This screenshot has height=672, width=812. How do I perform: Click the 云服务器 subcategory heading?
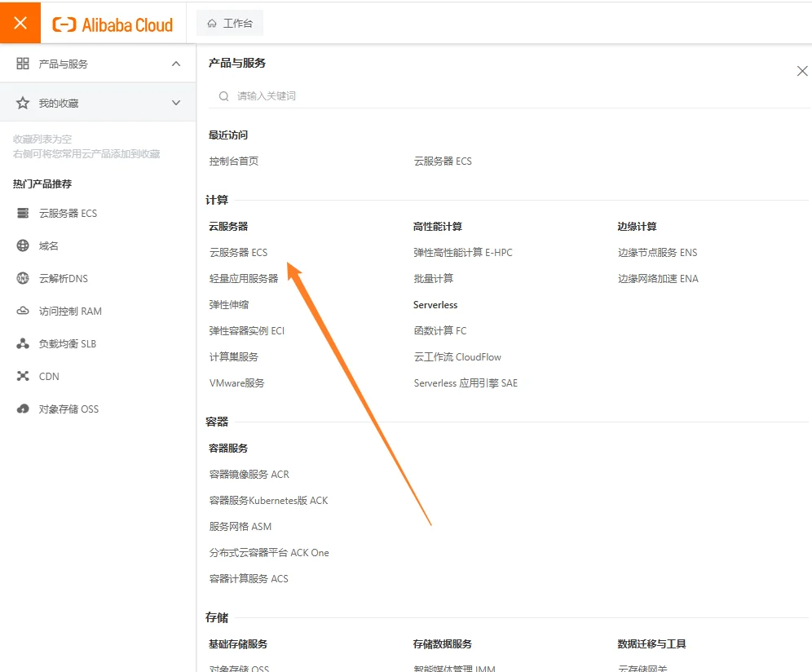[x=228, y=227]
